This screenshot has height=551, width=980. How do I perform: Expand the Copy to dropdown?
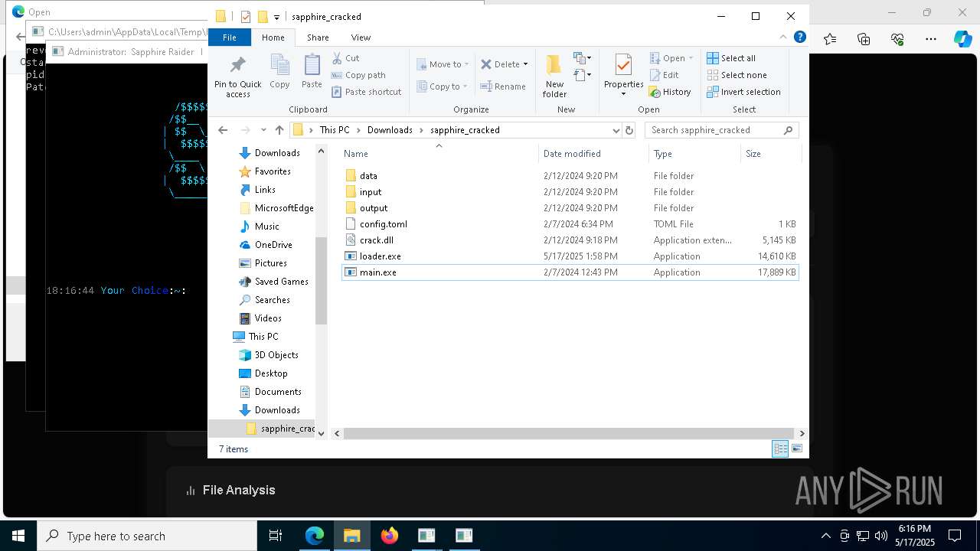[x=465, y=86]
